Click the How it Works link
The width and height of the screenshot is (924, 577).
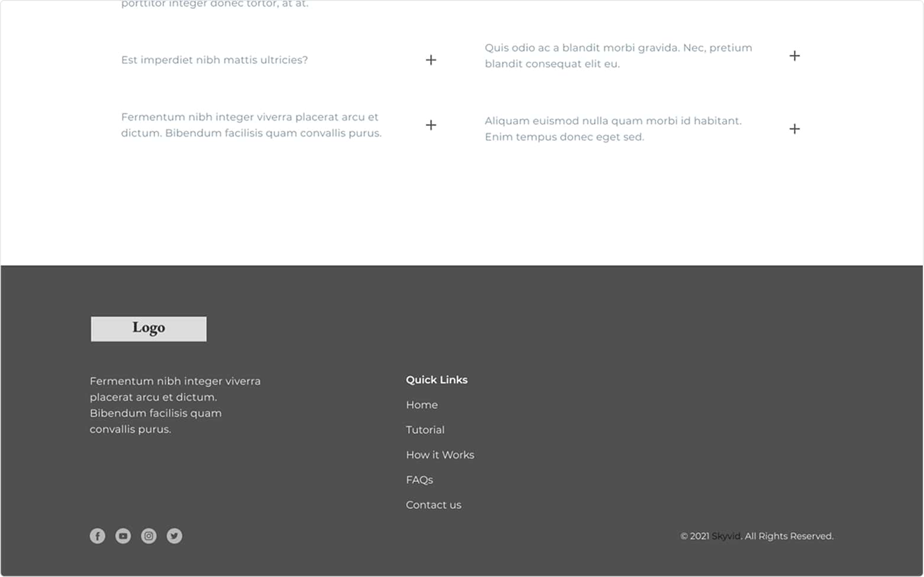point(440,454)
